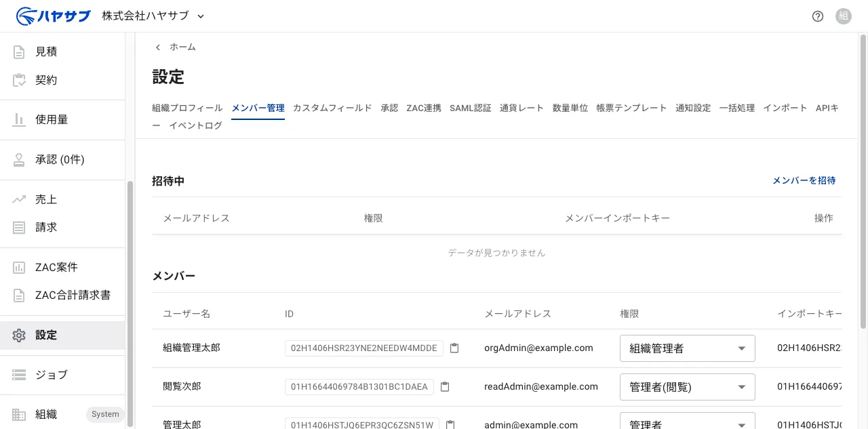Click the main page vertical scrollbar
The width and height of the screenshot is (868, 429).
863,183
